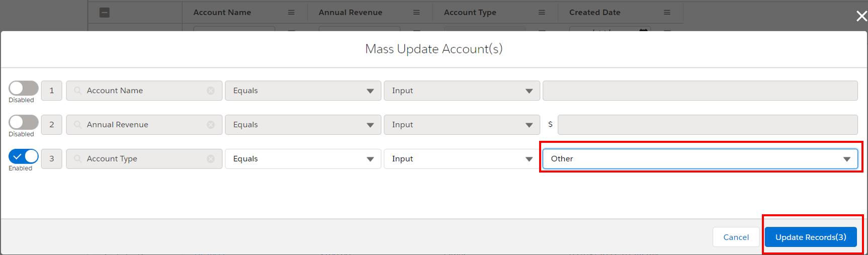Open Input dropdown in Account Type row
868x255 pixels.
pyautogui.click(x=462, y=159)
